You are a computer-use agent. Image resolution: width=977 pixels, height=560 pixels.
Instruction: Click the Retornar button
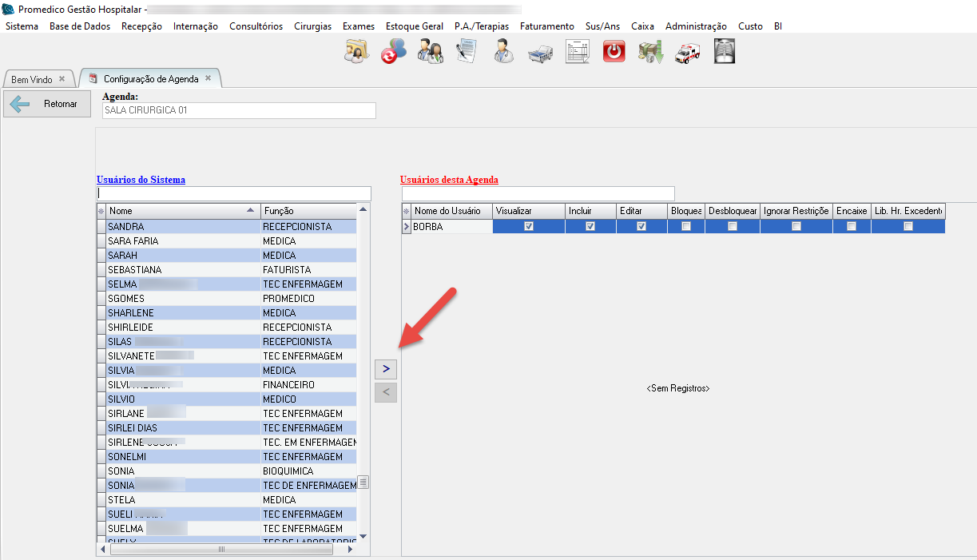pyautogui.click(x=46, y=104)
